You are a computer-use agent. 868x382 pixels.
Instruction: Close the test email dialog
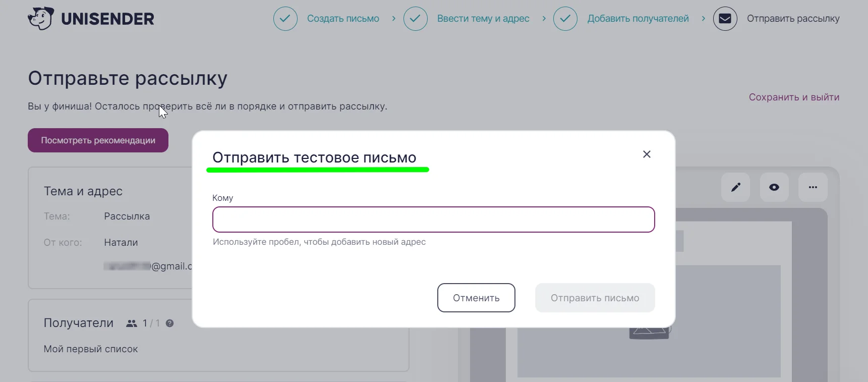(x=647, y=154)
